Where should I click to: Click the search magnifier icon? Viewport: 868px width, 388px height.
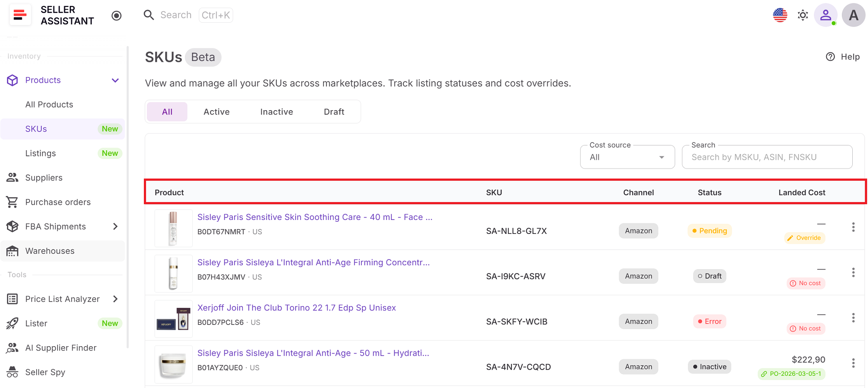pos(149,15)
